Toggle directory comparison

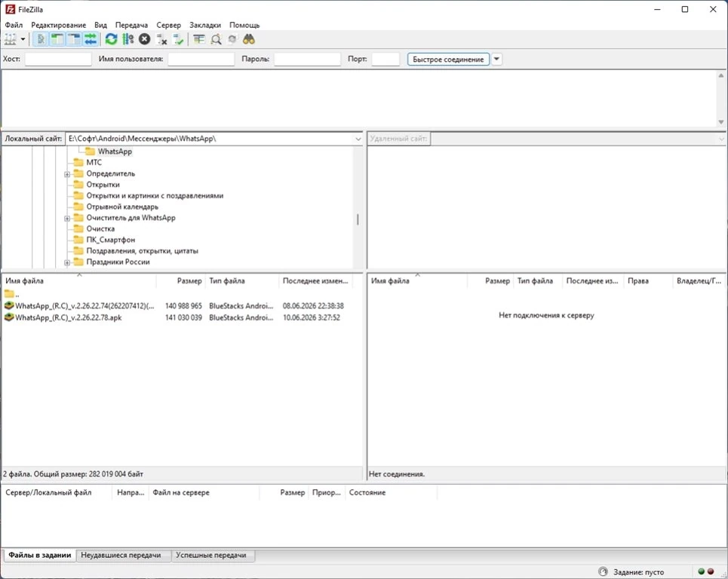tap(216, 39)
